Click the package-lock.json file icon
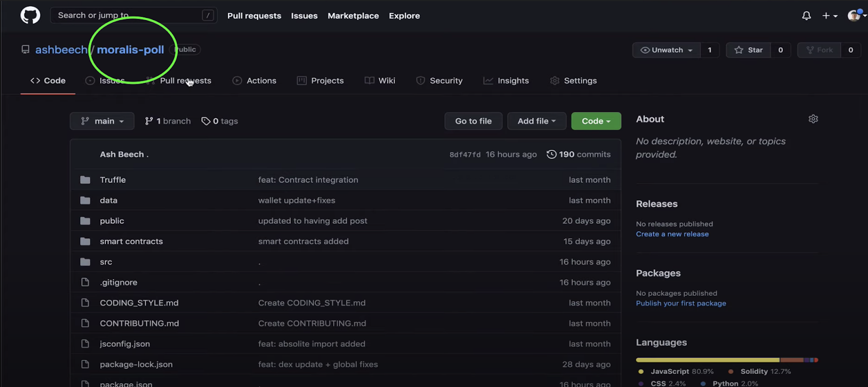 click(85, 365)
